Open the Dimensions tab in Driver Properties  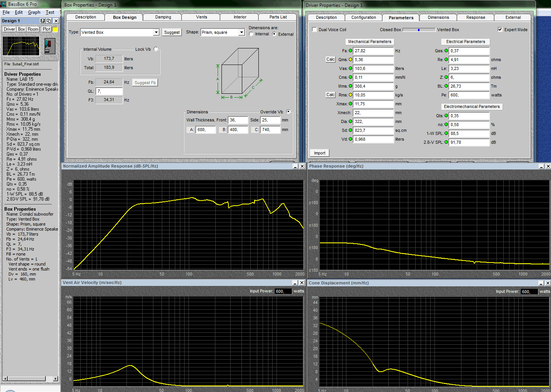tap(438, 18)
